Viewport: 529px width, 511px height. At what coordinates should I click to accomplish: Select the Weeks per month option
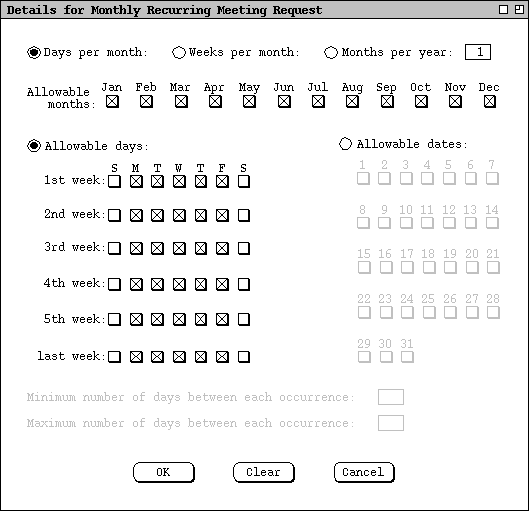(x=179, y=52)
